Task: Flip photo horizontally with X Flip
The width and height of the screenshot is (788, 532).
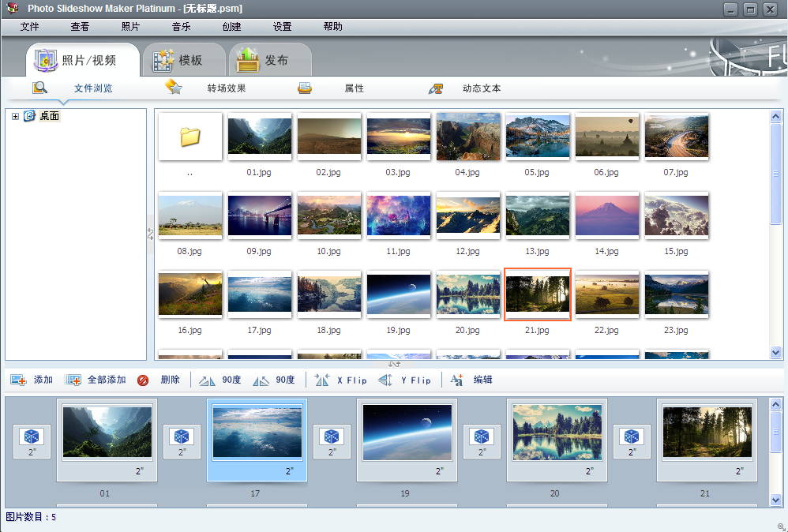Action: pyautogui.click(x=322, y=380)
